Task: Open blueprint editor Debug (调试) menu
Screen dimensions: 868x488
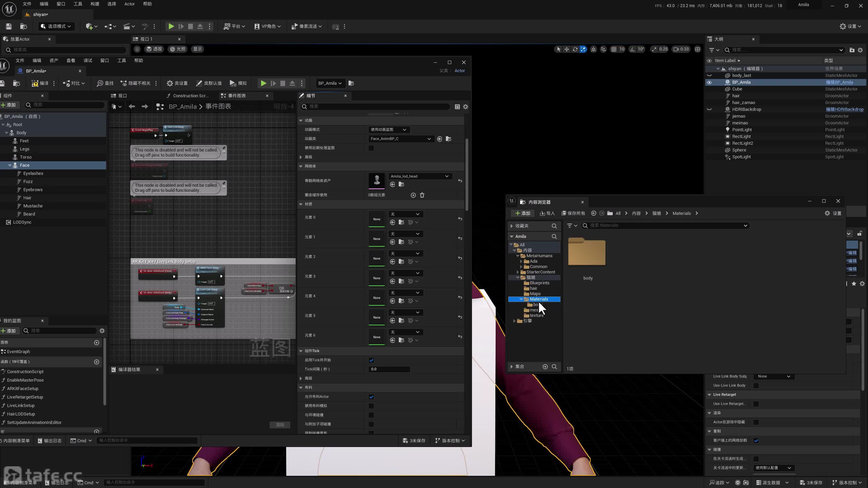Action: click(88, 61)
